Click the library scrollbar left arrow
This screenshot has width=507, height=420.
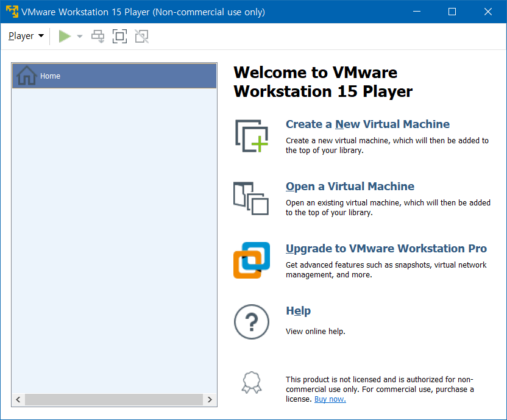click(18, 399)
